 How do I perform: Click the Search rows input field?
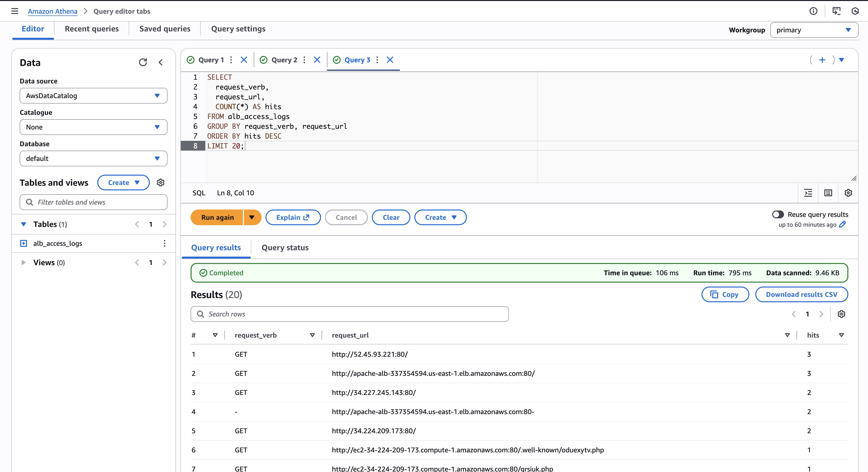[350, 314]
